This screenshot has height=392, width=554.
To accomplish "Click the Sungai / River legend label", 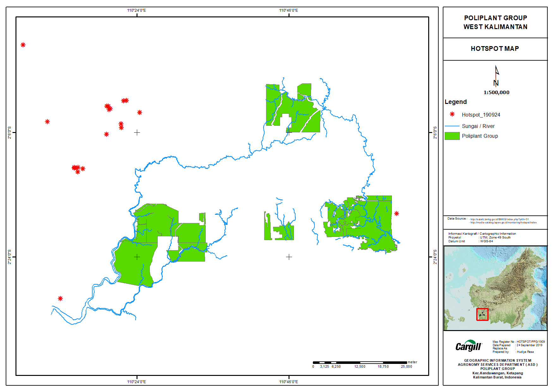I will (478, 126).
